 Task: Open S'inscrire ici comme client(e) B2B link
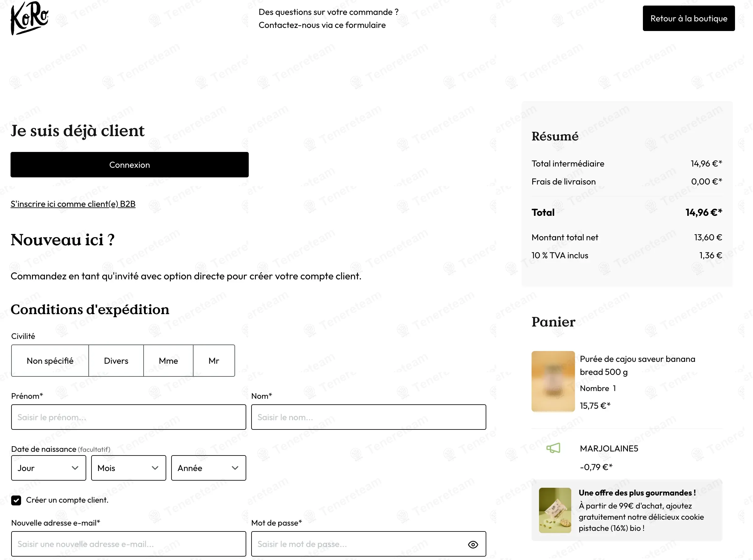tap(73, 204)
